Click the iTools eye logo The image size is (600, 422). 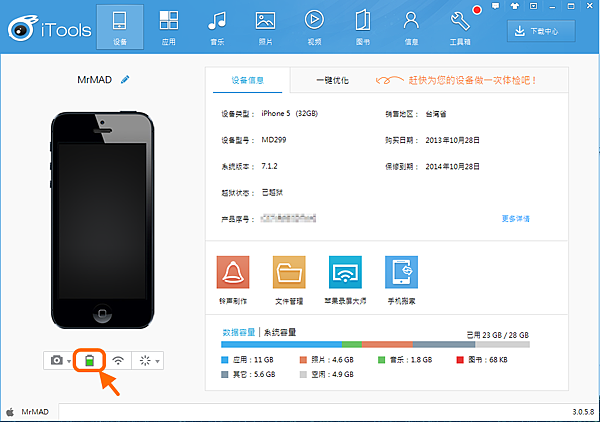[23, 28]
